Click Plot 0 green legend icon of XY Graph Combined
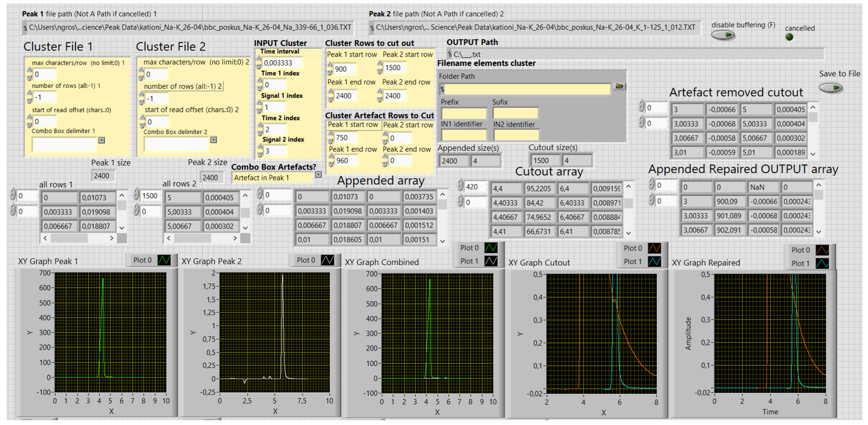The image size is (868, 425). point(491,248)
